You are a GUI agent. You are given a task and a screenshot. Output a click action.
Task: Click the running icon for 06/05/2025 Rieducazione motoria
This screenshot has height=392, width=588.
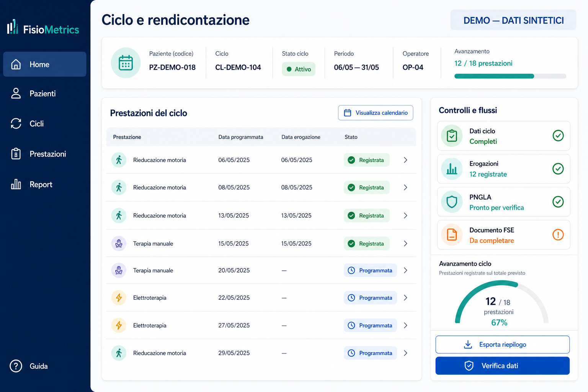(x=119, y=160)
